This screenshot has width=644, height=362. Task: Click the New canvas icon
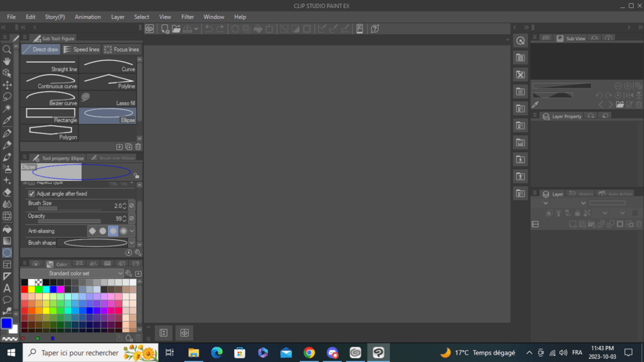(x=165, y=29)
